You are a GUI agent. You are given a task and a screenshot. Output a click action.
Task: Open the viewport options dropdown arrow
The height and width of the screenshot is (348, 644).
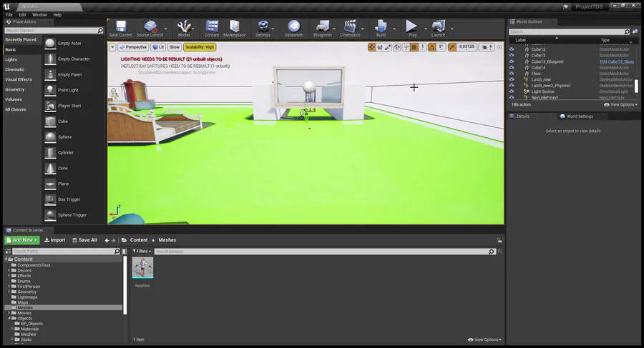tap(112, 47)
